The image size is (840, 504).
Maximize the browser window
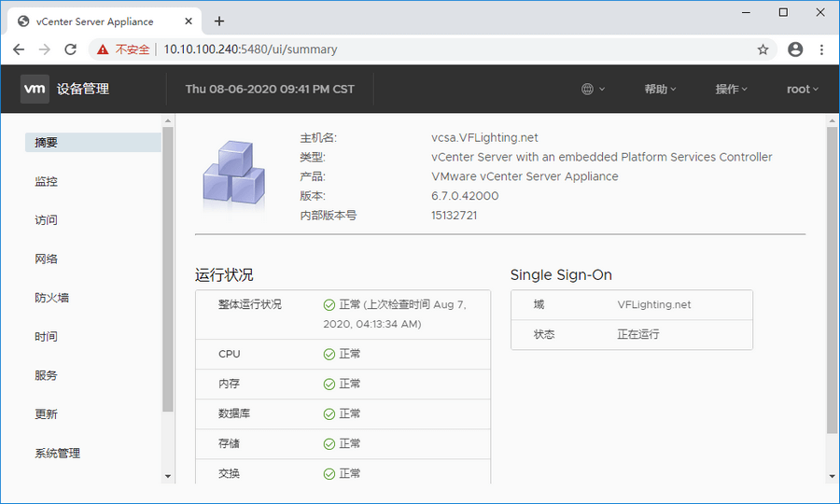click(783, 12)
